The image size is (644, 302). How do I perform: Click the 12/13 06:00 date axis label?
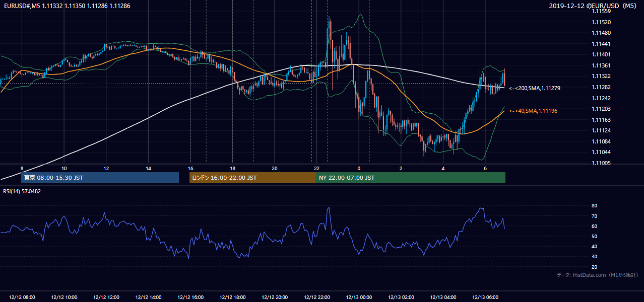click(x=485, y=297)
